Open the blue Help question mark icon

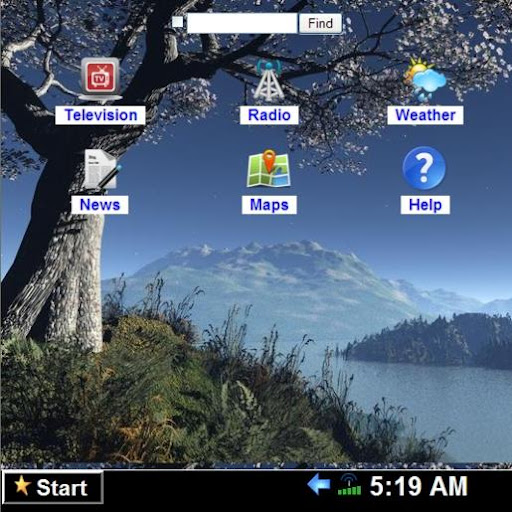[x=424, y=168]
